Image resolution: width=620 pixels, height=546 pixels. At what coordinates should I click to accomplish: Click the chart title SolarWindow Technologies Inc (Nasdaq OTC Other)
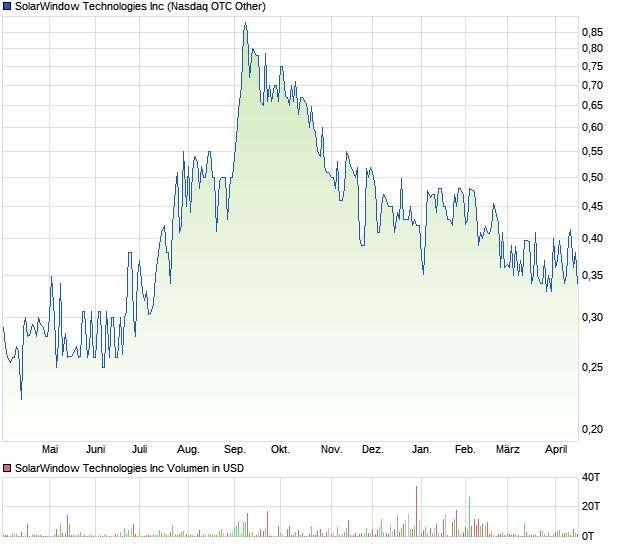[140, 7]
